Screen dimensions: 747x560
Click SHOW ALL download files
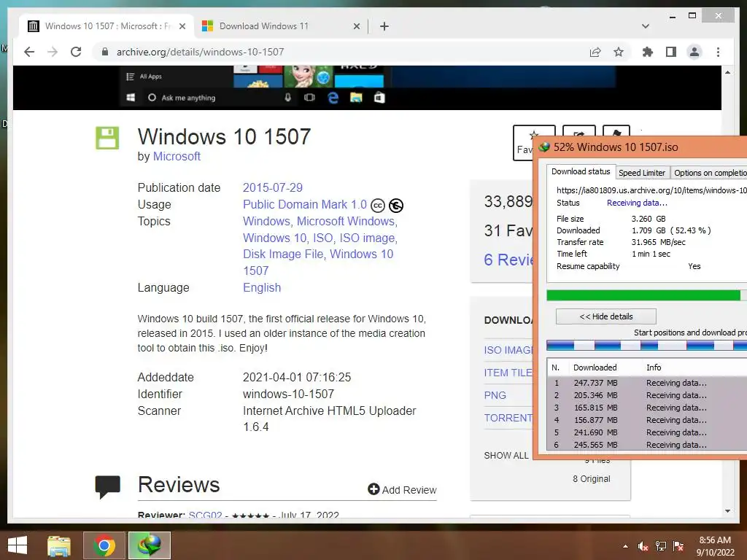506,455
